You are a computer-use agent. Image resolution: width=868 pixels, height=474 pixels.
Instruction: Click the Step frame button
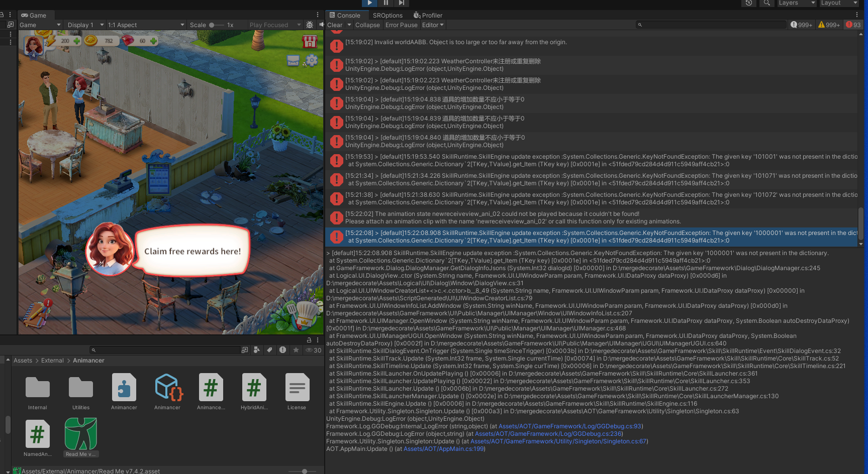pyautogui.click(x=401, y=3)
